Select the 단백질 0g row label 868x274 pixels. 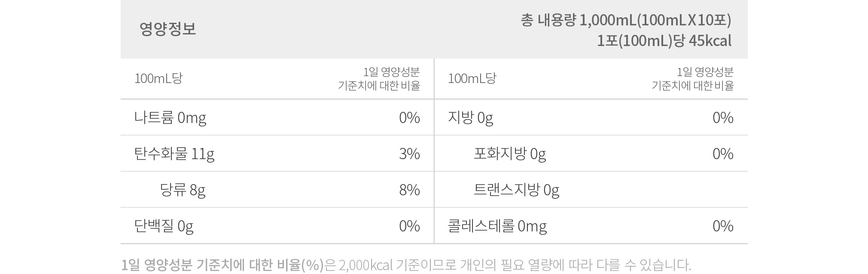tap(164, 226)
